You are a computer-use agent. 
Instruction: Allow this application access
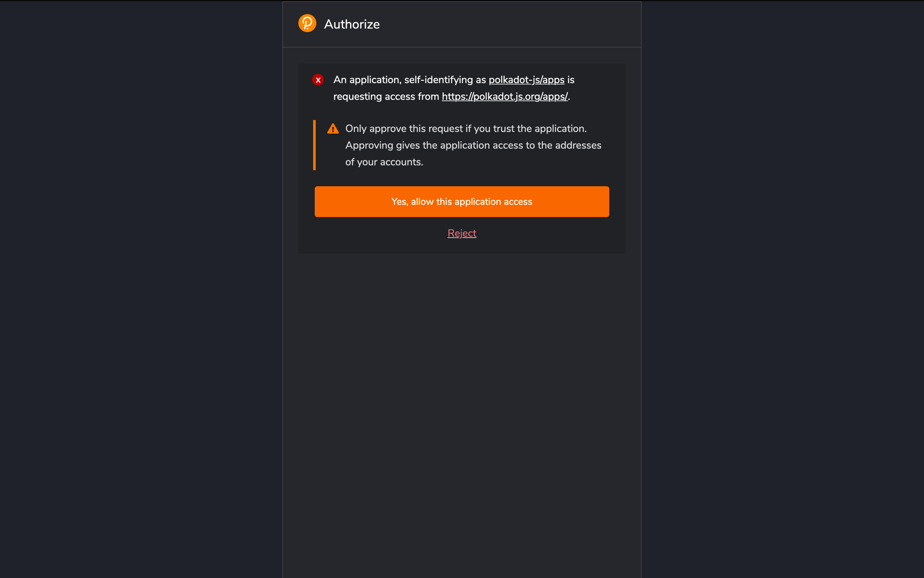(462, 201)
